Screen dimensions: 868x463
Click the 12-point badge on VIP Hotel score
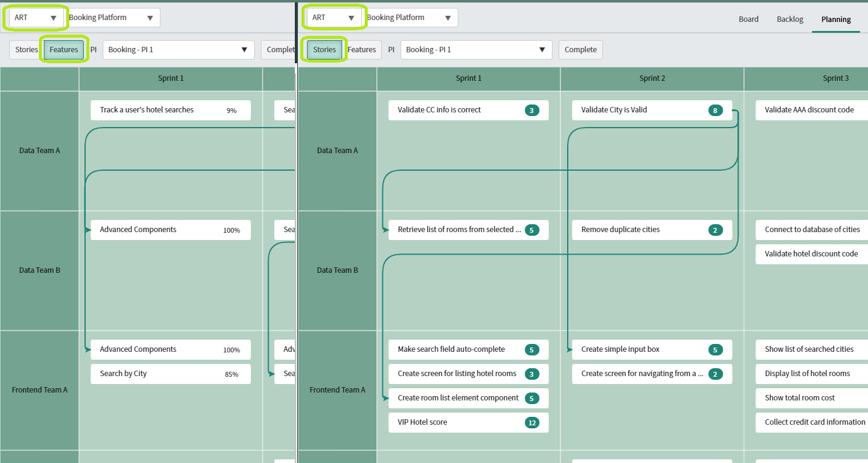click(531, 422)
